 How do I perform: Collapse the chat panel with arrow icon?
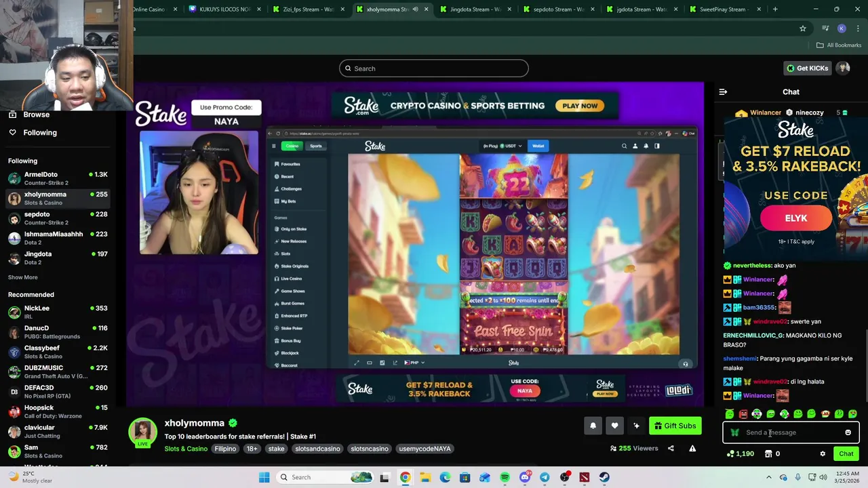tap(723, 91)
